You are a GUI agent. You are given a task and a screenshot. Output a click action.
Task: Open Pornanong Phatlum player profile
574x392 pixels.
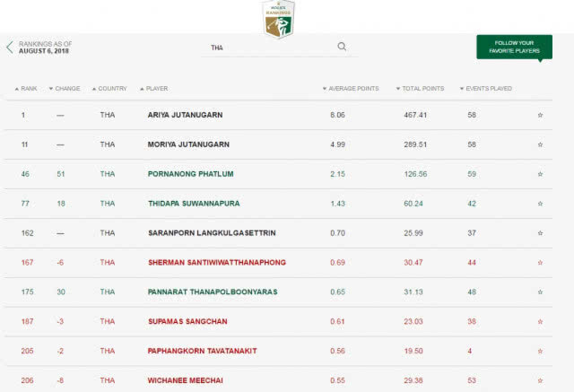[x=190, y=174]
